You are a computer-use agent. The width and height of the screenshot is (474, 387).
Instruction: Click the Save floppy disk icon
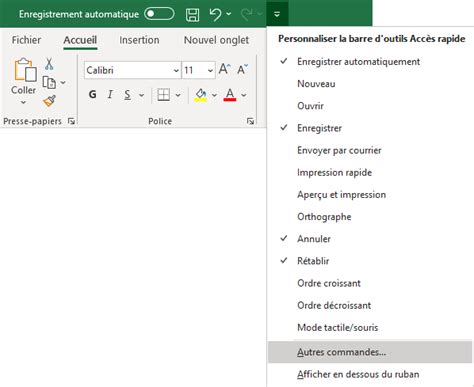coord(192,15)
